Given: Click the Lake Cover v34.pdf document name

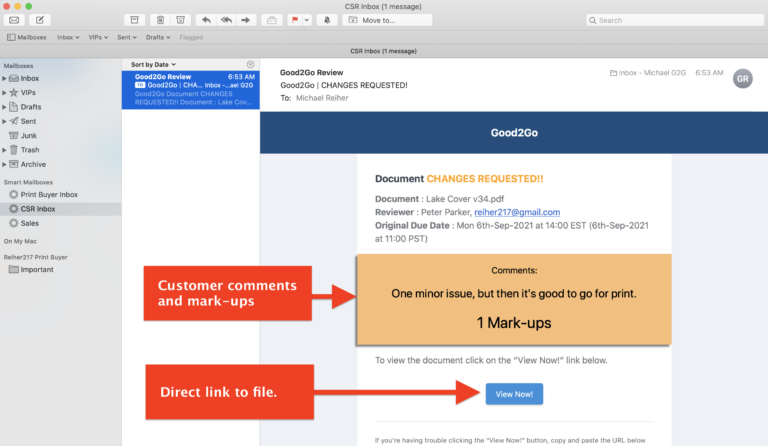Looking at the screenshot, I should pyautogui.click(x=465, y=199).
